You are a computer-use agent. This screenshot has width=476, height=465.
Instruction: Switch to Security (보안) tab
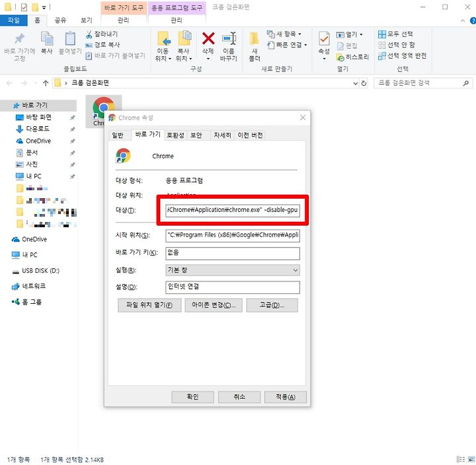pos(196,135)
